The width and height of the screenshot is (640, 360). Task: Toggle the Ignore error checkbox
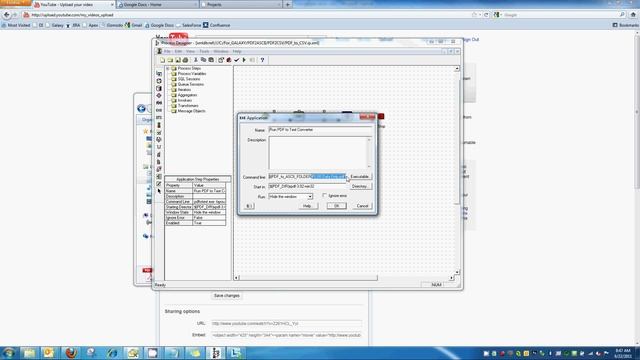(x=325, y=196)
